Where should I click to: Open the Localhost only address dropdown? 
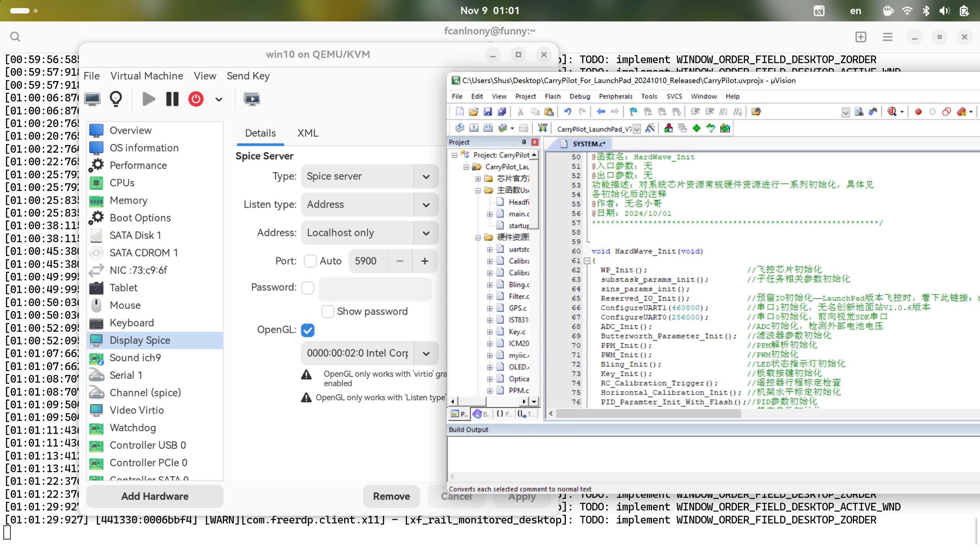[369, 233]
